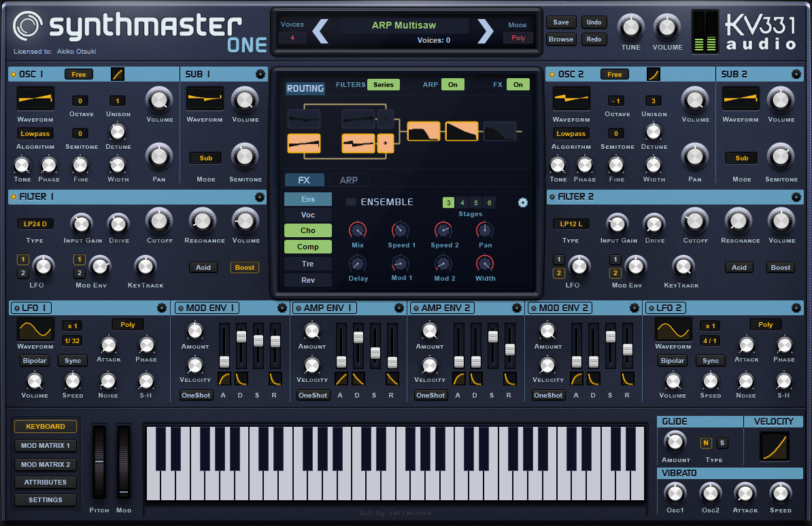
Task: Open the MOD MATRIX 1 panel
Action: 45,445
